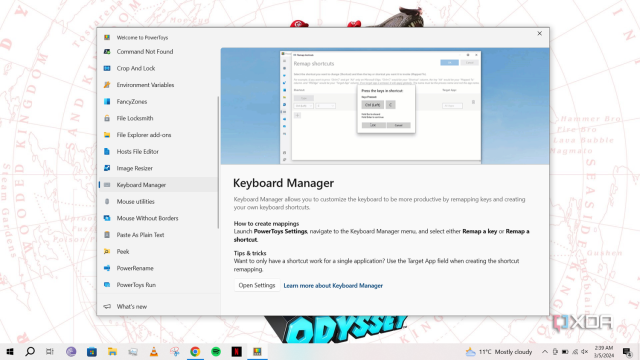The image size is (640, 360).
Task: Open Task View on the taskbar
Action: pos(50,351)
